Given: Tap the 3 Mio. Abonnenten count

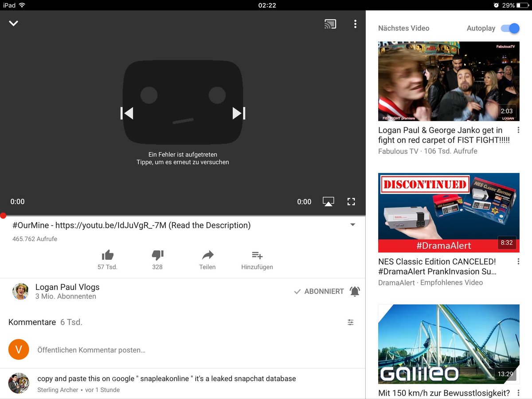Looking at the screenshot, I should [x=66, y=297].
